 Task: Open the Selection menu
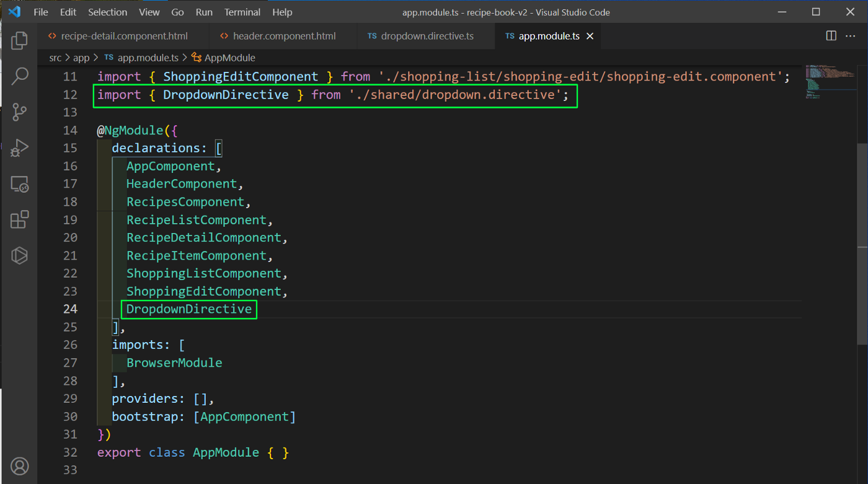coord(108,12)
